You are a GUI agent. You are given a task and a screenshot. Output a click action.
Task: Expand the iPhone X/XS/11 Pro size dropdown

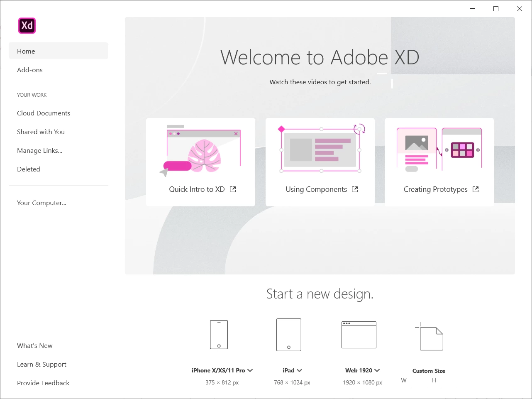click(x=250, y=370)
